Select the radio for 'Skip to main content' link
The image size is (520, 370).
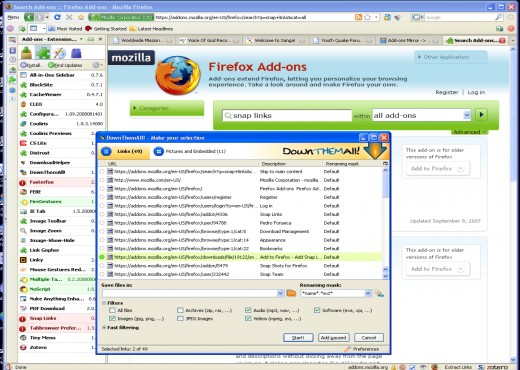[x=102, y=172]
